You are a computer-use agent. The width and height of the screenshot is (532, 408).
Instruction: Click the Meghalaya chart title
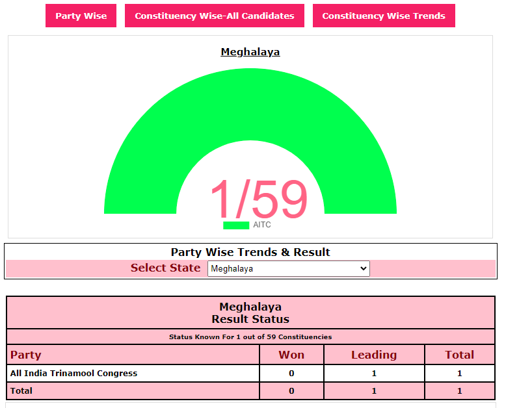(250, 52)
